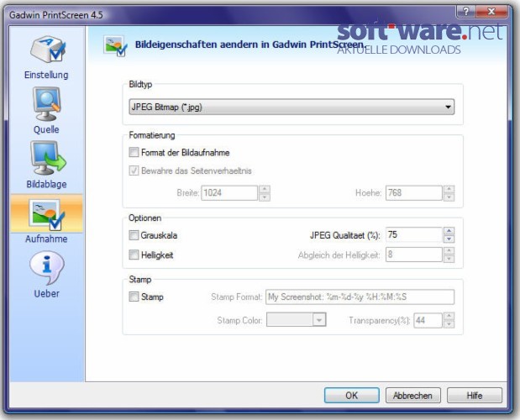The height and width of the screenshot is (420, 520).
Task: Click the Bildablage label
Action: [x=46, y=184]
